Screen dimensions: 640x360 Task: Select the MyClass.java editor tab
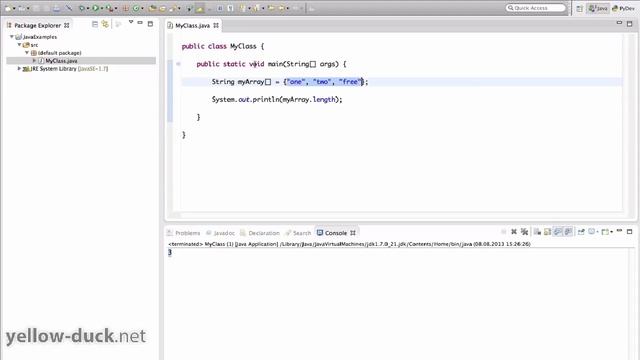(x=192, y=25)
